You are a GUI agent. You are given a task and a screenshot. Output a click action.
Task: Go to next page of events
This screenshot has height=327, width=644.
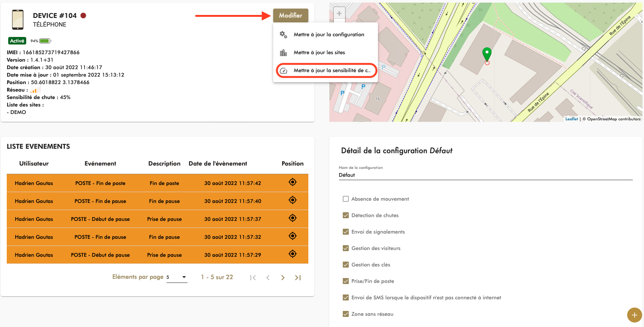283,278
